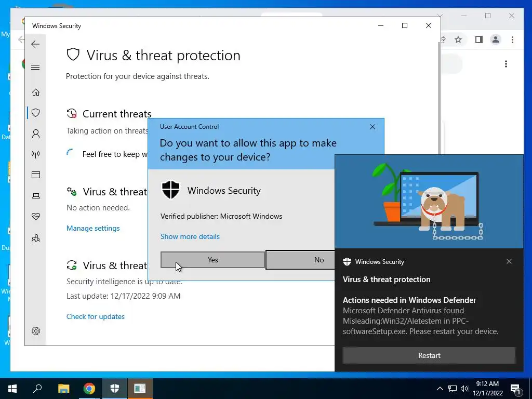Open Manage settings link
The width and height of the screenshot is (532, 399).
[93, 229]
